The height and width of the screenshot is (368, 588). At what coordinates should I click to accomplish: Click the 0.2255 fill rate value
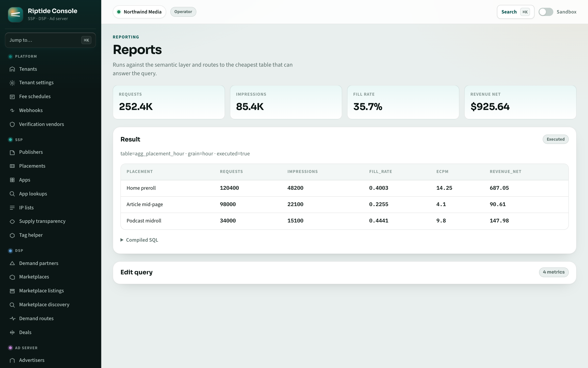379,204
